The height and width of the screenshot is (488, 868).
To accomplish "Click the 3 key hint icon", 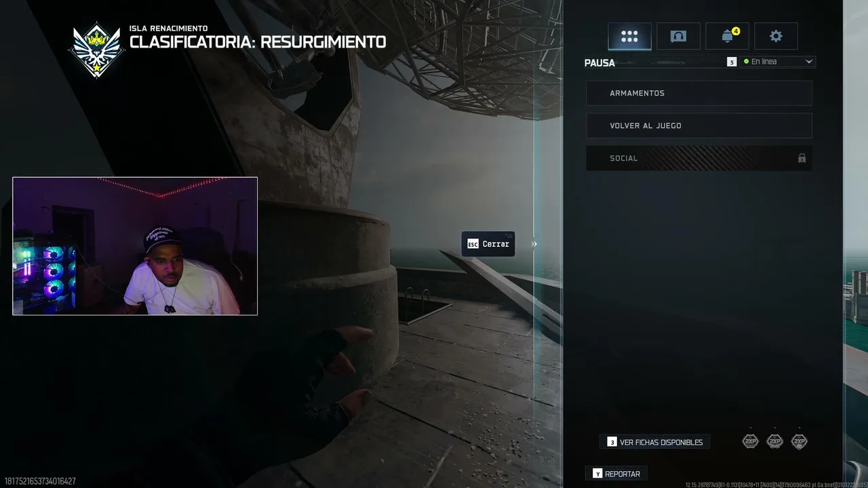I will coord(612,442).
